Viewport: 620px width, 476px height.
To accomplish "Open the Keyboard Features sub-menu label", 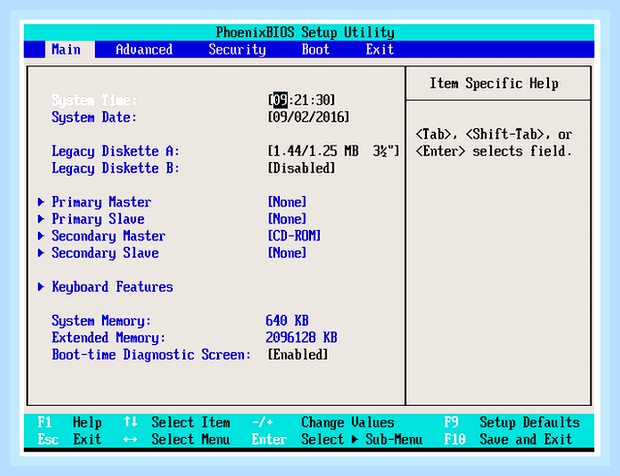I will click(x=112, y=287).
